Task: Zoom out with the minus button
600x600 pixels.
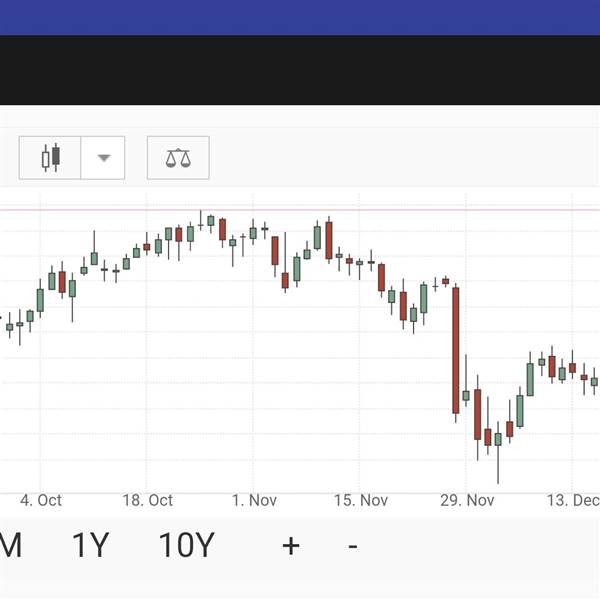Action: [x=353, y=546]
